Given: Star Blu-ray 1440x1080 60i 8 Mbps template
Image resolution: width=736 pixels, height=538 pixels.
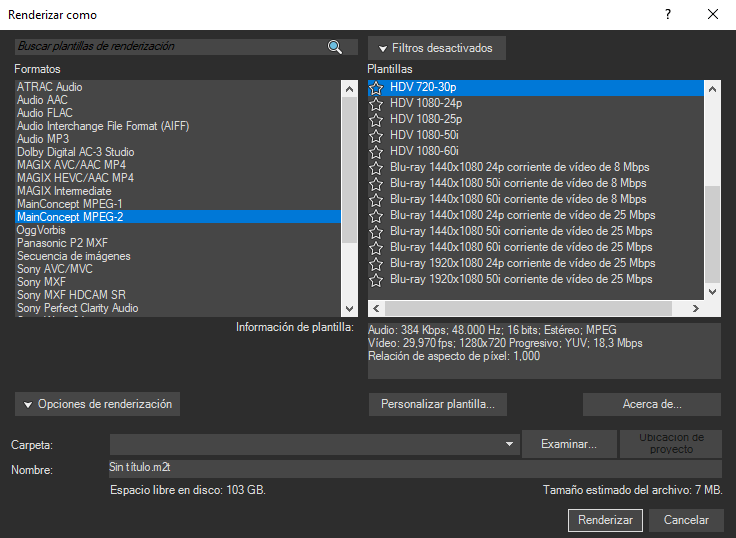Looking at the screenshot, I should point(376,200).
